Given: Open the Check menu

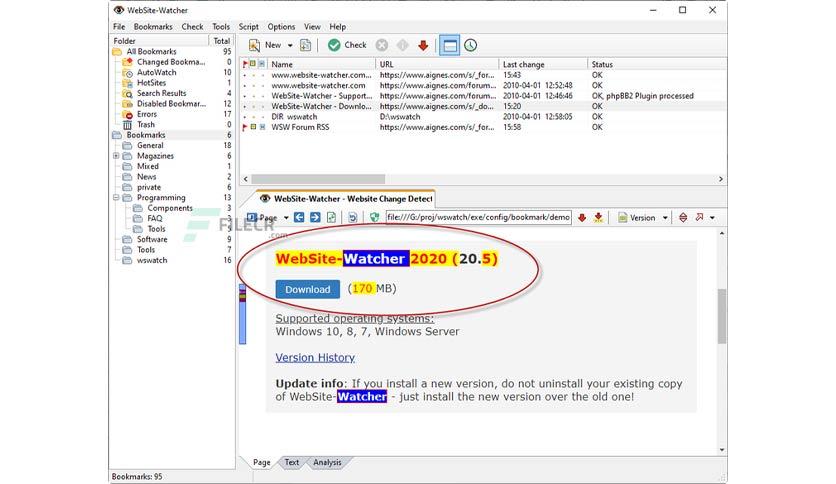Looking at the screenshot, I should (192, 27).
